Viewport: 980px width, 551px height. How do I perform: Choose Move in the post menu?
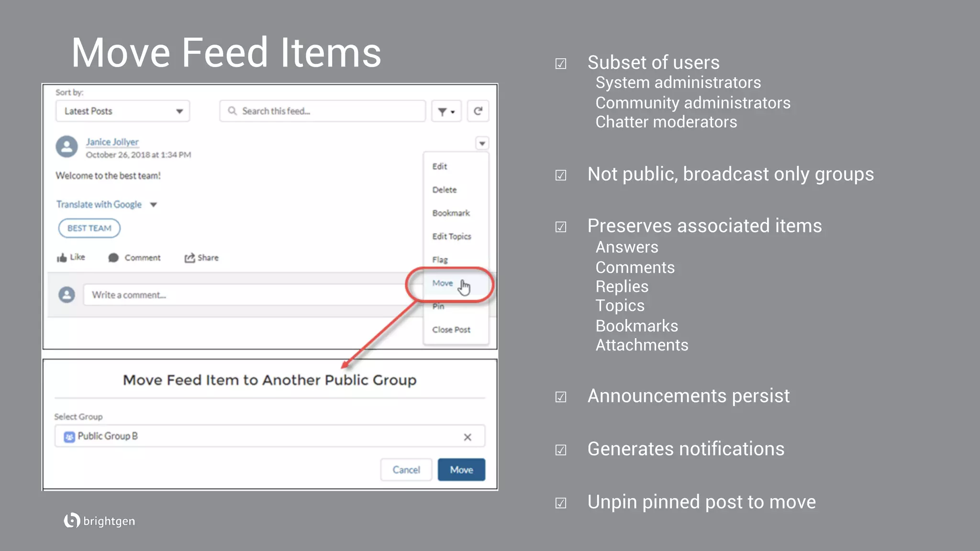click(443, 283)
